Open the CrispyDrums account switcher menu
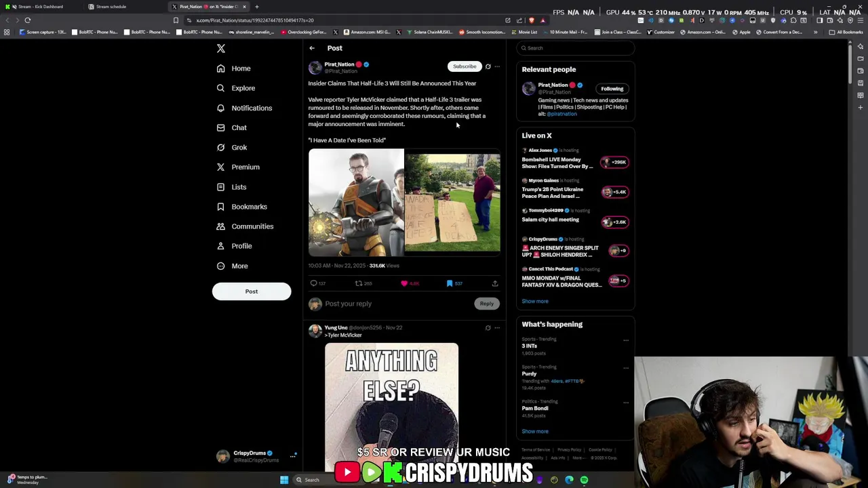Viewport: 868px width, 488px height. (x=256, y=456)
